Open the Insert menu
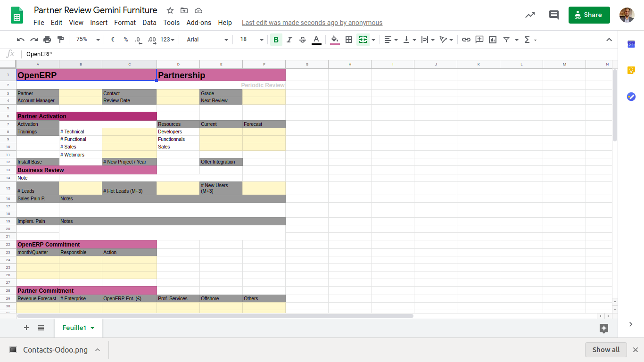The image size is (644, 362). (99, 23)
